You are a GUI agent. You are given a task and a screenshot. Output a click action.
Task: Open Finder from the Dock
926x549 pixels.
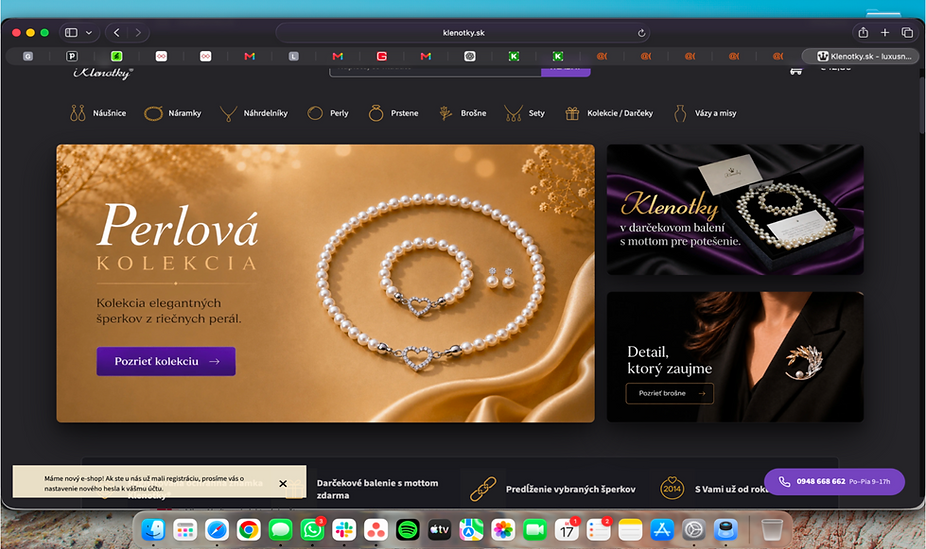154,530
